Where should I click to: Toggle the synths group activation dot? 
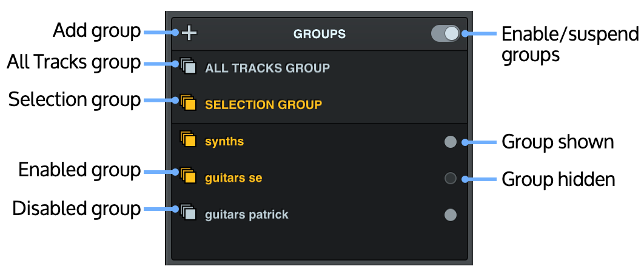point(451,142)
